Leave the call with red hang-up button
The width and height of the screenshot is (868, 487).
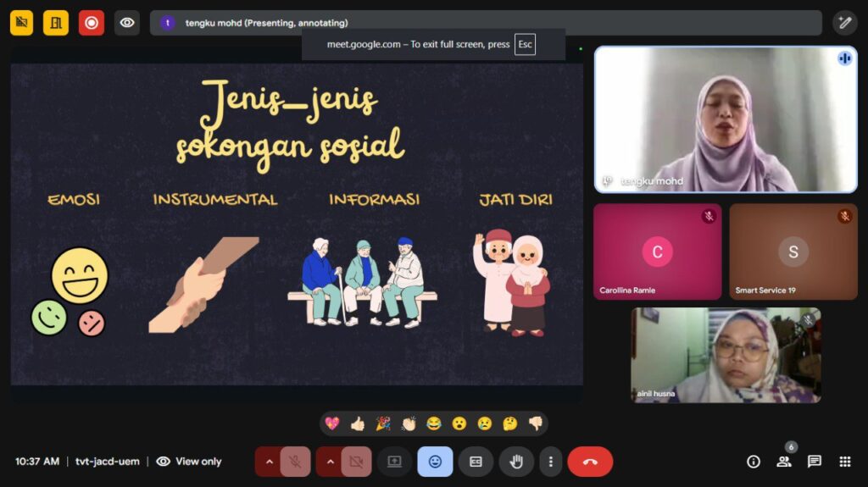tap(590, 462)
